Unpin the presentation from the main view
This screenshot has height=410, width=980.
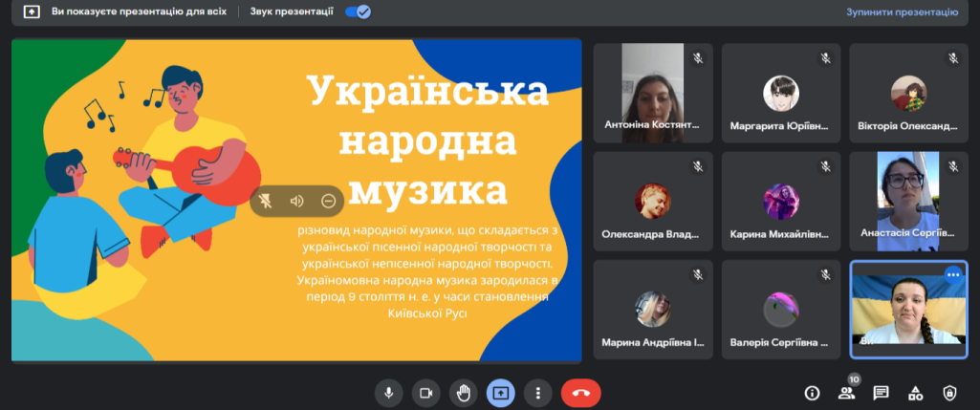[x=266, y=201]
